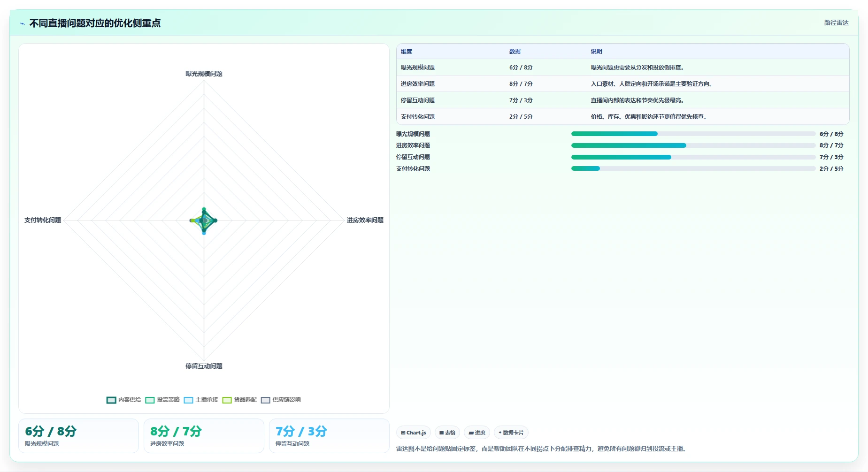
Task: Click the 6分 / 8分 value beside the progress bar
Action: coord(831,134)
